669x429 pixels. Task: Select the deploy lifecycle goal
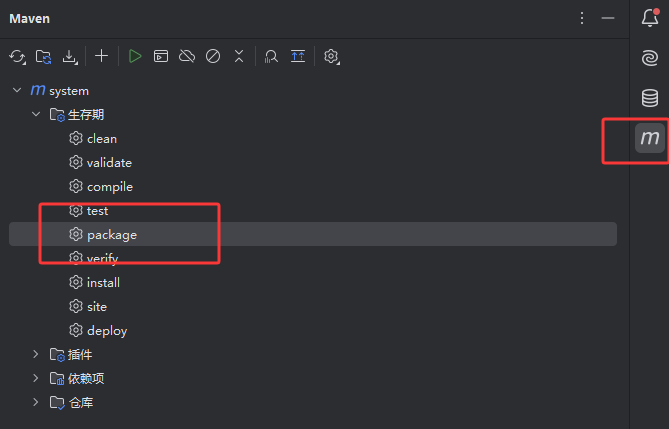click(313, 330)
